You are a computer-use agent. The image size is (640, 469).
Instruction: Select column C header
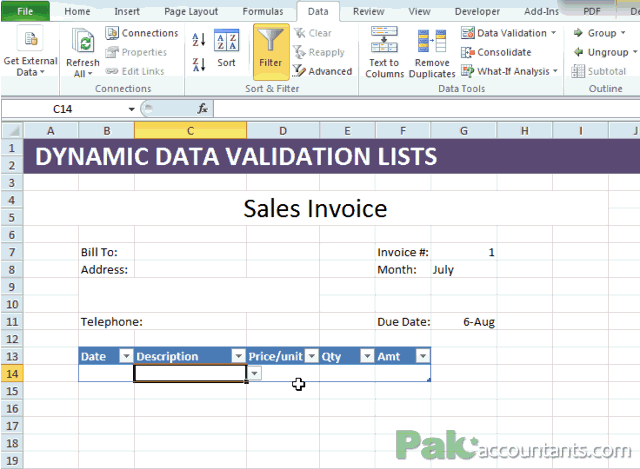[x=191, y=131]
